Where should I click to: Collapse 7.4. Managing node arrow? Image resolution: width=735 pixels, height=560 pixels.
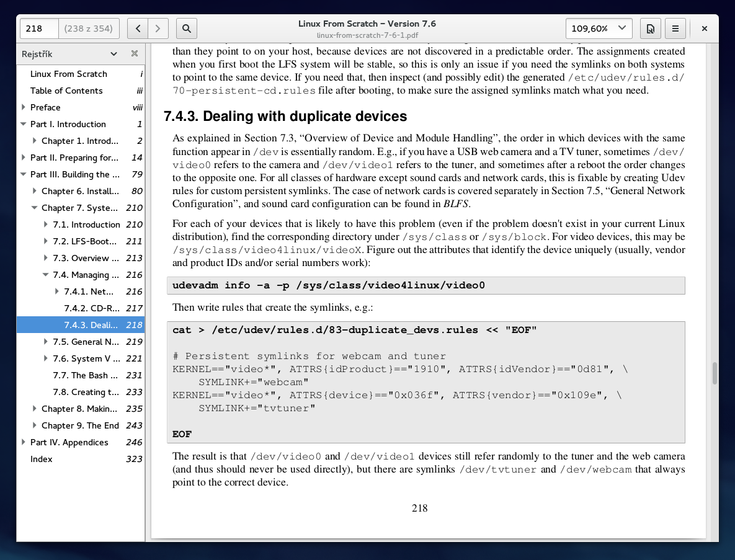pos(46,275)
